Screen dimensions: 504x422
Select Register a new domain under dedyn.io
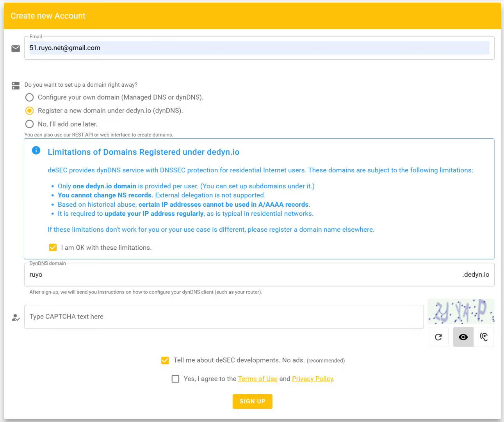click(29, 111)
